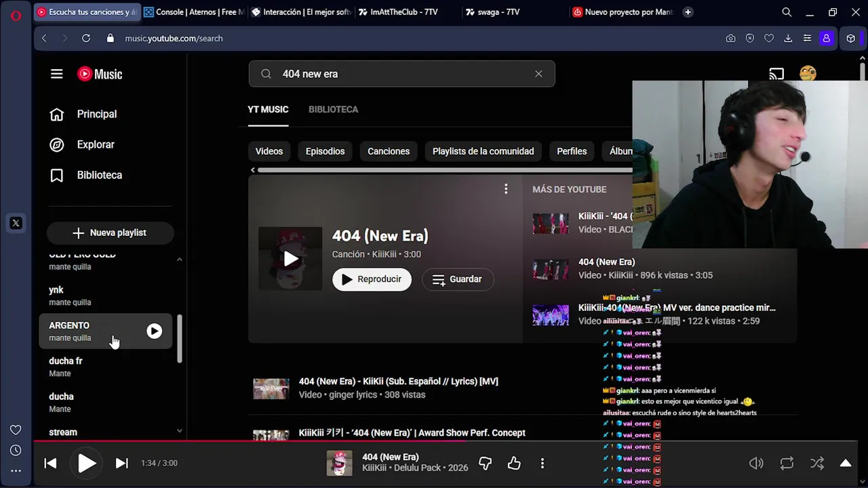Open the account avatar menu
868x488 pixels.
[x=808, y=74]
